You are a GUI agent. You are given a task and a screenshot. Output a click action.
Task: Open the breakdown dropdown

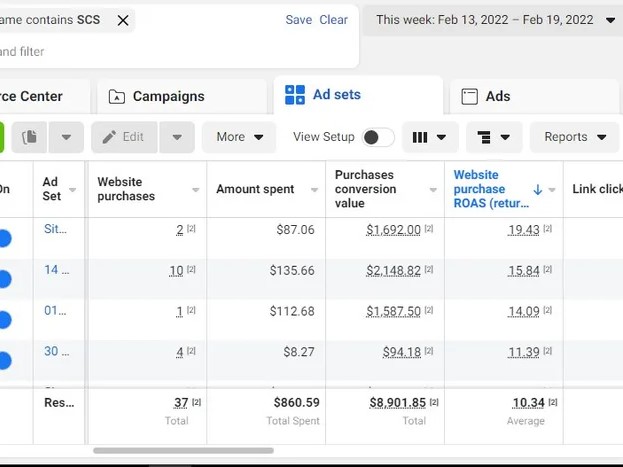494,137
